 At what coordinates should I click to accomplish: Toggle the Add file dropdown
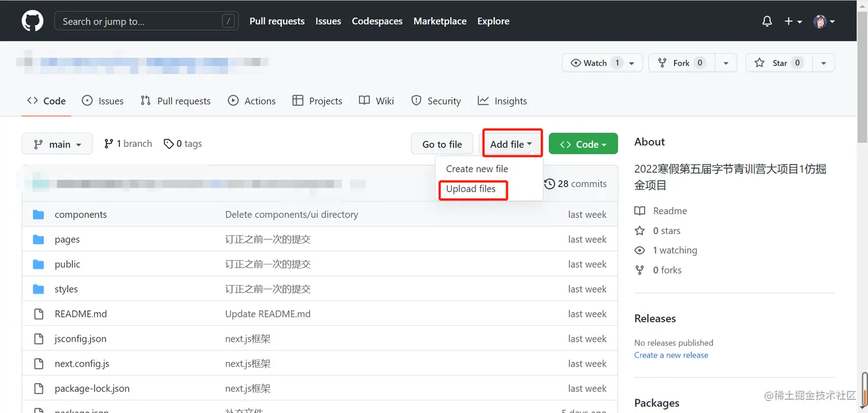[511, 144]
